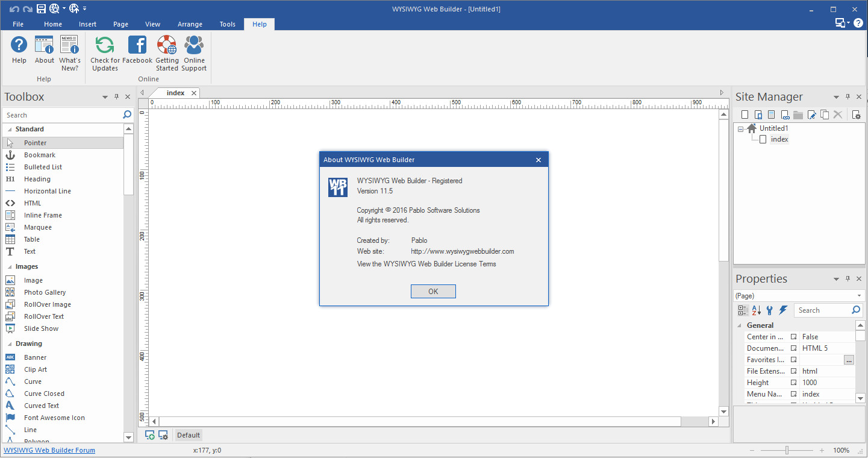Image resolution: width=868 pixels, height=458 pixels.
Task: Click the Properties search field
Action: click(828, 310)
